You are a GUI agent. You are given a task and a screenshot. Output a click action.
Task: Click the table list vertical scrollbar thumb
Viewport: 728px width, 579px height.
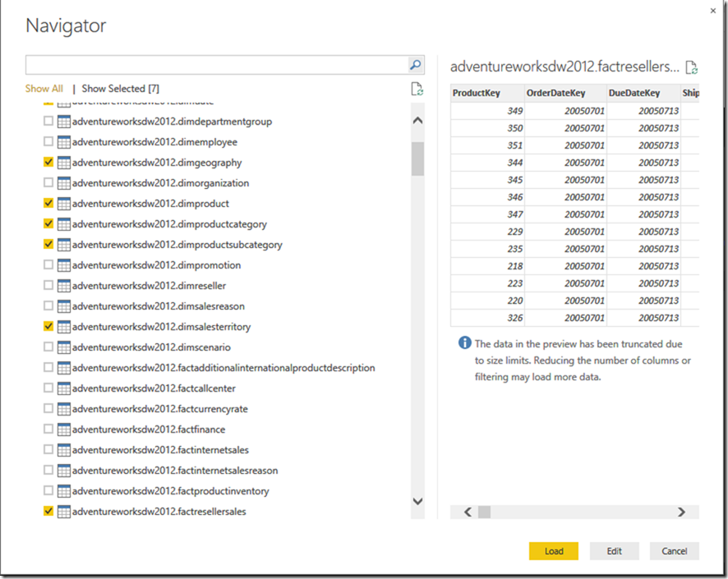click(417, 159)
